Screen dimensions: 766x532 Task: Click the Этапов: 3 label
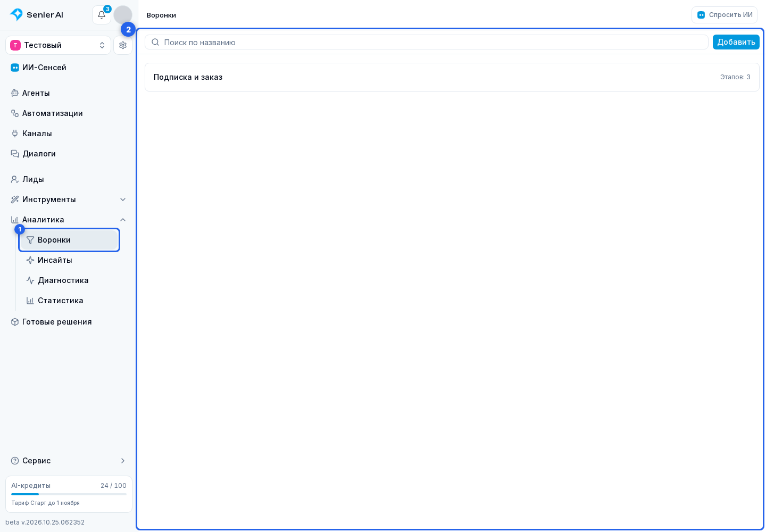[x=735, y=77]
